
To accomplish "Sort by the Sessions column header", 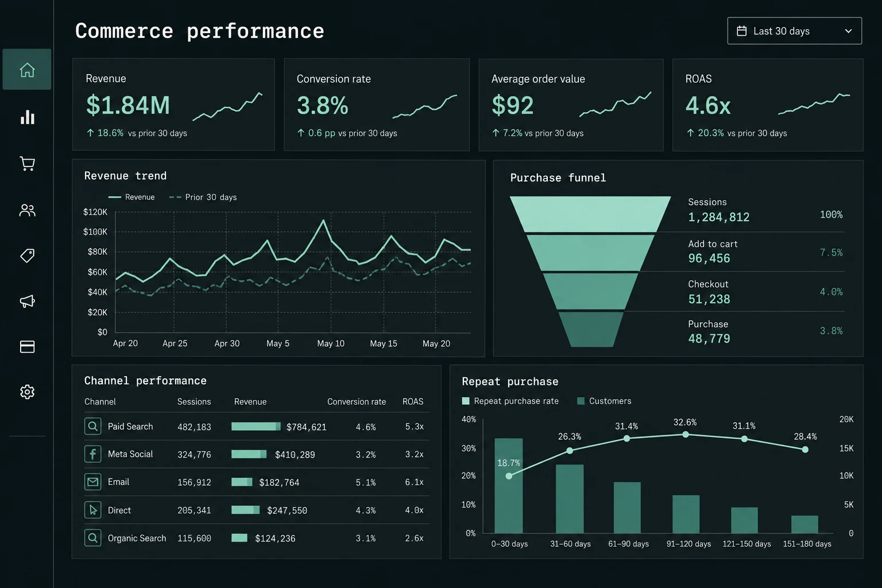I will (x=194, y=402).
